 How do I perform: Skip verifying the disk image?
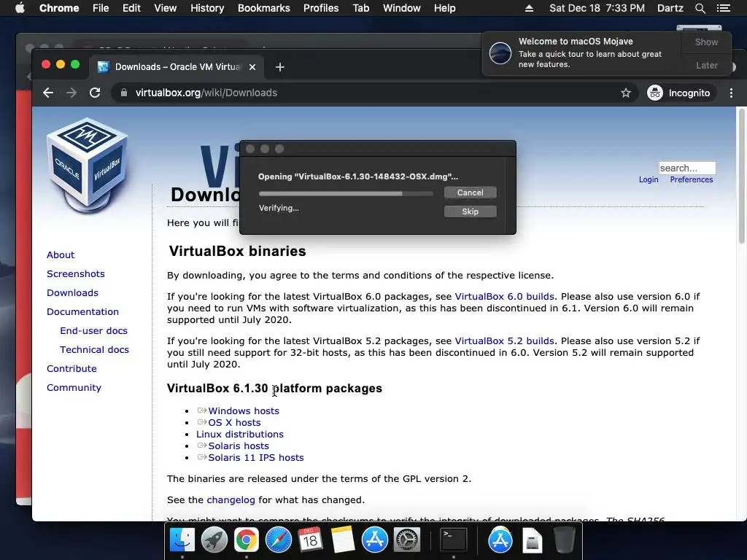471,211
